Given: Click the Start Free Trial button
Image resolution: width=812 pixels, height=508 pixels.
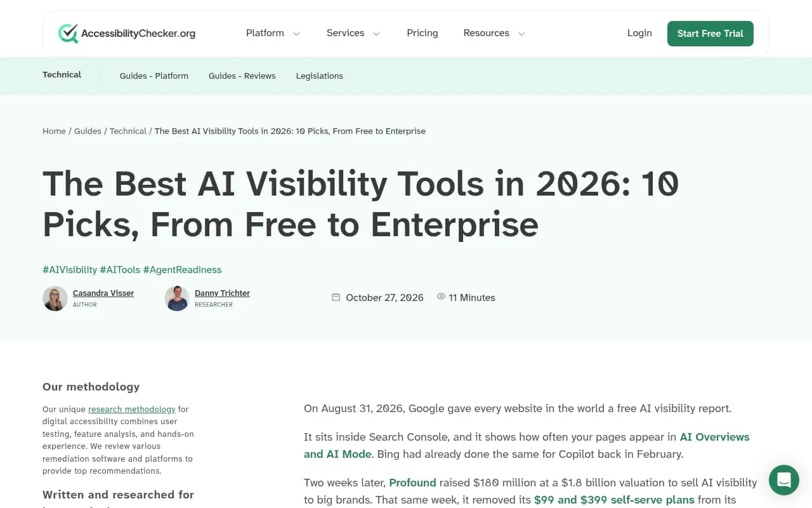Looking at the screenshot, I should coord(710,34).
